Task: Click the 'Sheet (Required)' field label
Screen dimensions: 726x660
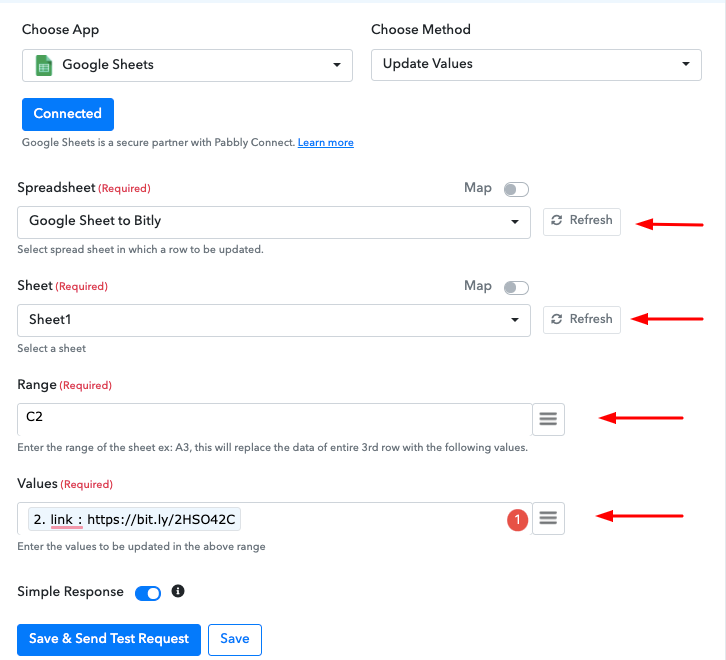Action: [63, 286]
